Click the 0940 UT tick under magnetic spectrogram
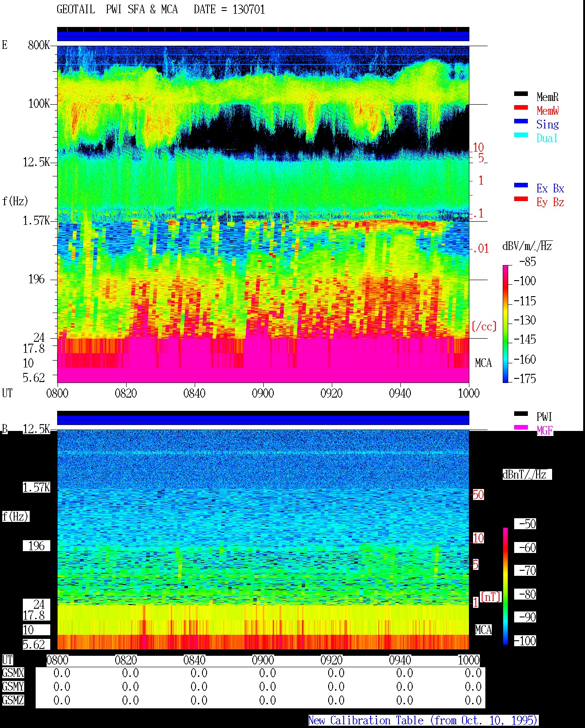Image resolution: width=585 pixels, height=728 pixels. pyautogui.click(x=400, y=660)
